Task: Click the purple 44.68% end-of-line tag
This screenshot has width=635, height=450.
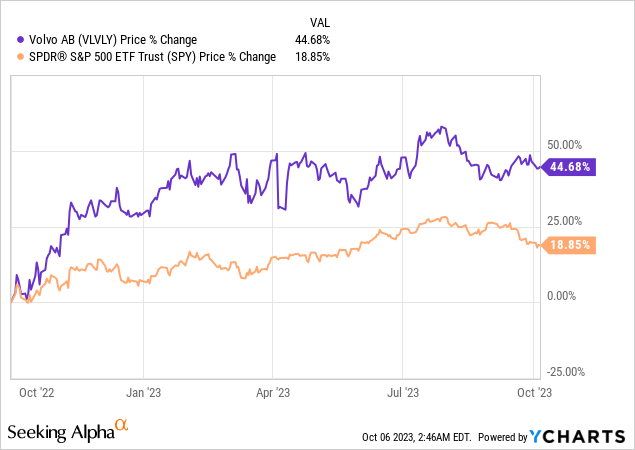Action: (x=570, y=167)
